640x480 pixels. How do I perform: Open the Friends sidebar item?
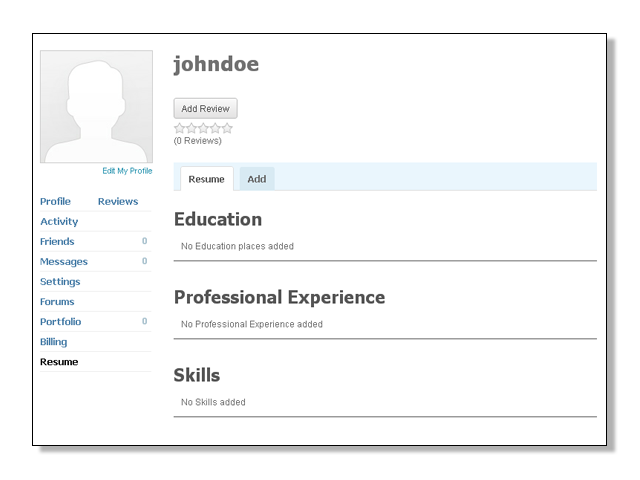(x=57, y=241)
